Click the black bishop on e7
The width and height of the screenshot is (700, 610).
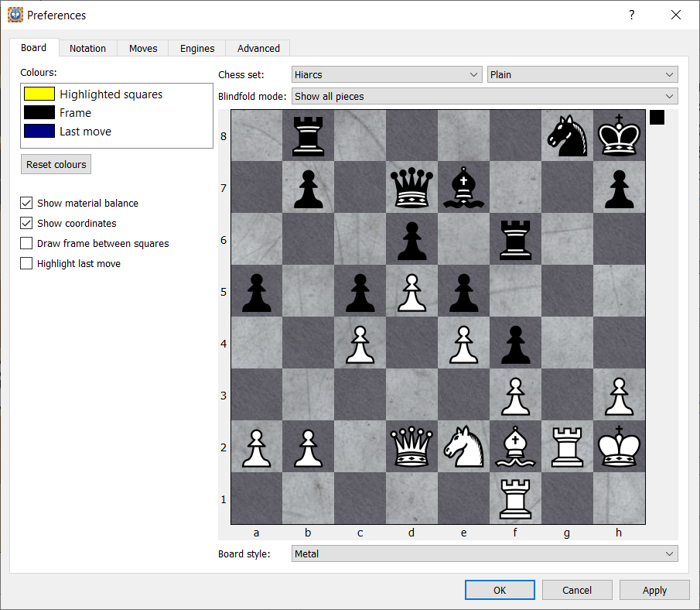tap(463, 187)
